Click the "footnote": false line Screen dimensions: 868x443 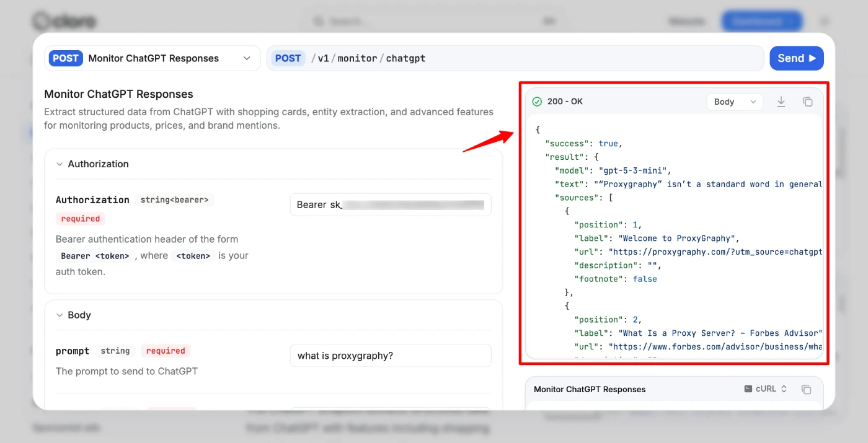tap(616, 279)
